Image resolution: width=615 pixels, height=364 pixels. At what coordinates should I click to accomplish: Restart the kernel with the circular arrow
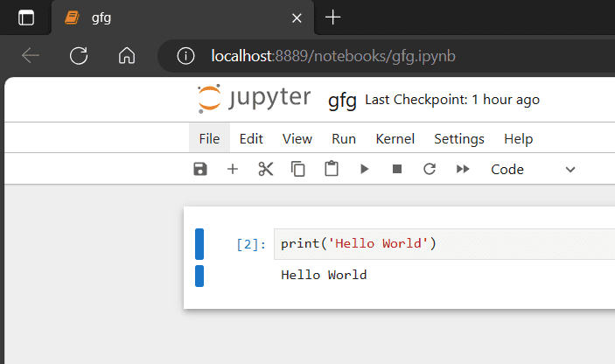pyautogui.click(x=430, y=169)
